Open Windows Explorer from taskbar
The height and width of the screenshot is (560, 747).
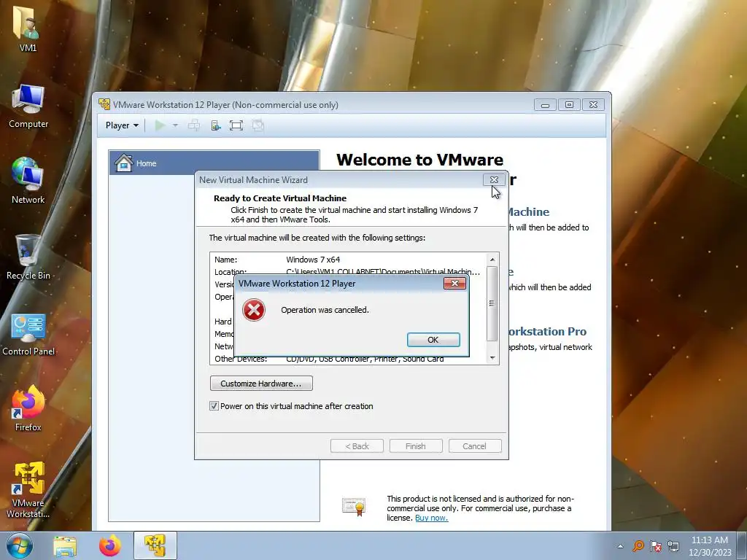(65, 546)
